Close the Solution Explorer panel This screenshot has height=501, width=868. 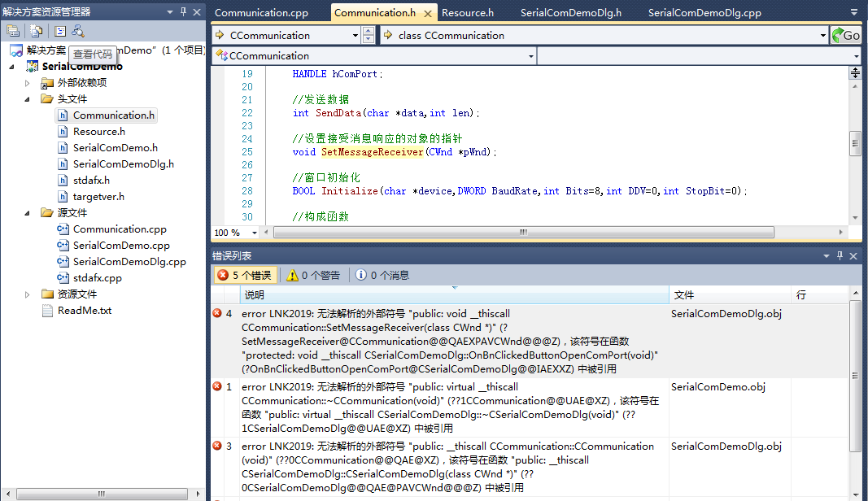point(197,11)
